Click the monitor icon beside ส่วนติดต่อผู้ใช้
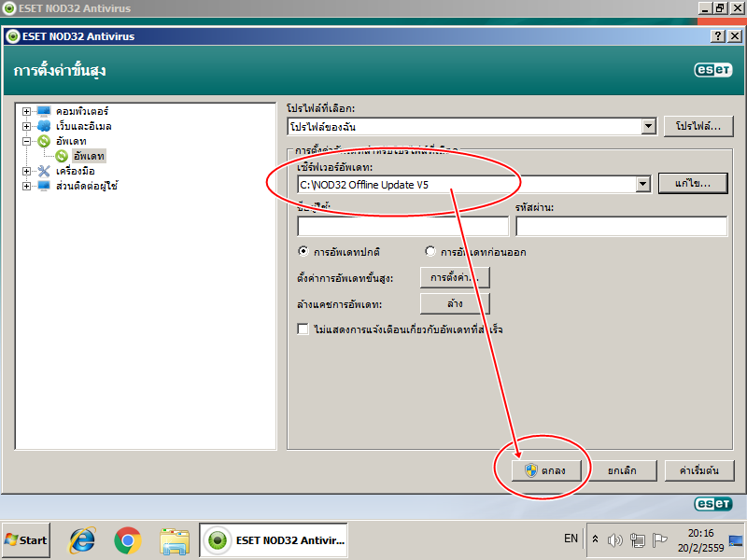 pyautogui.click(x=44, y=186)
